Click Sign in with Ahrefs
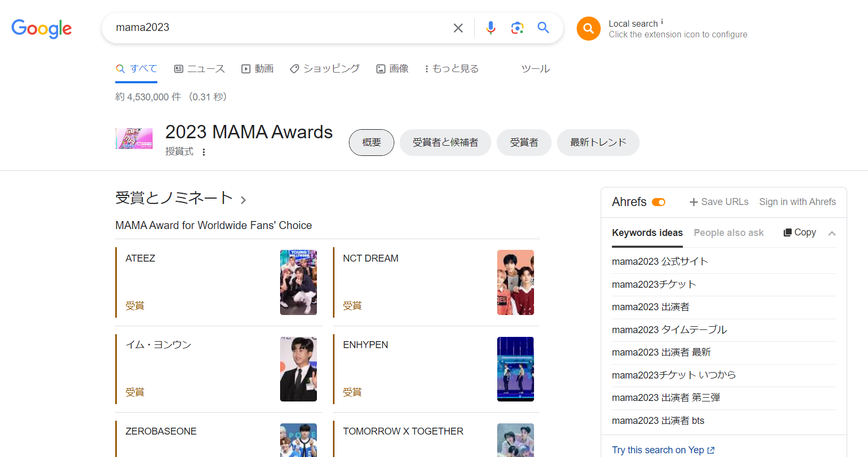This screenshot has width=868, height=457. [798, 202]
